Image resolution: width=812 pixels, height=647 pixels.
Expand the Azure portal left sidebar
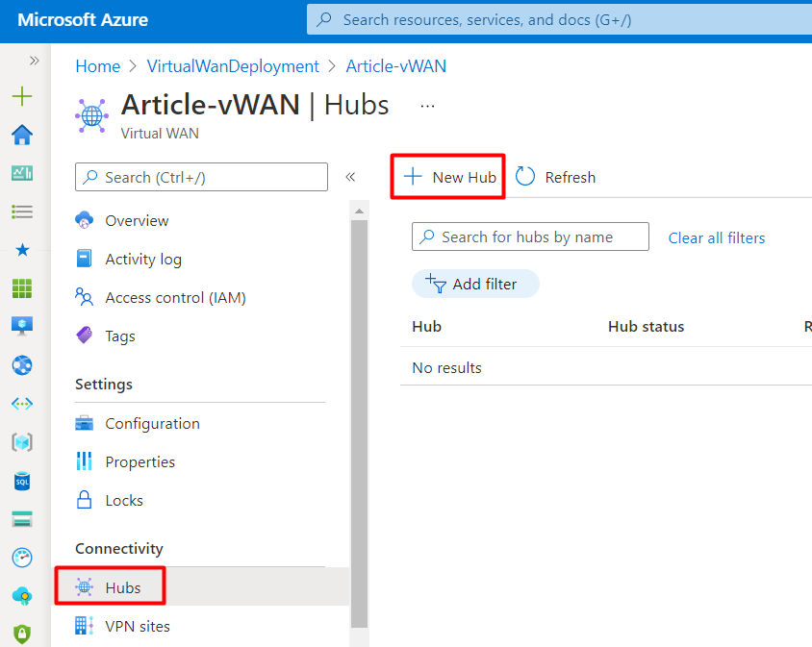click(x=35, y=61)
